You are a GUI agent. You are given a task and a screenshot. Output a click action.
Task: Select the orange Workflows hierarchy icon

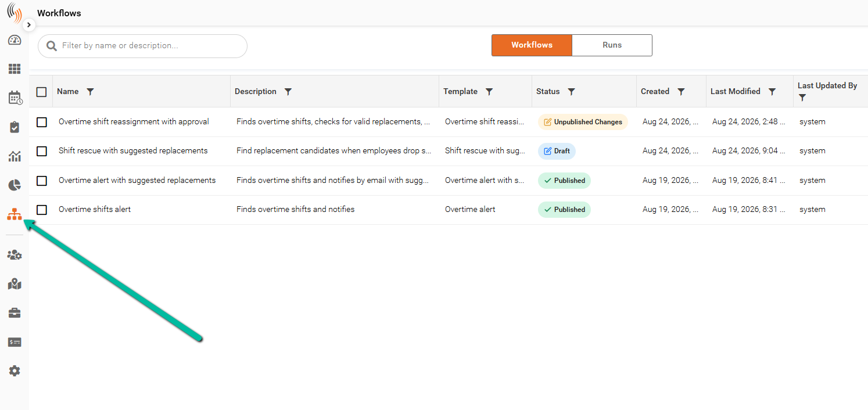coord(15,214)
